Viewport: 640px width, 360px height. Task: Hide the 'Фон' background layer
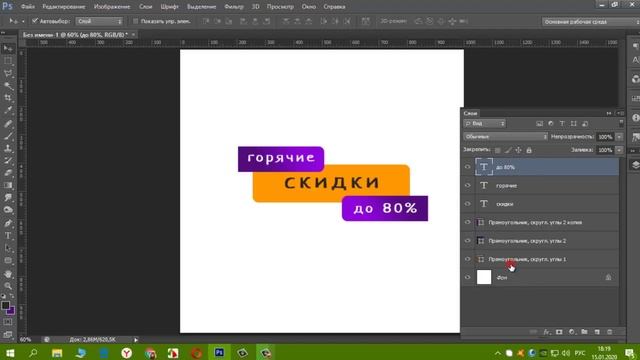(468, 278)
